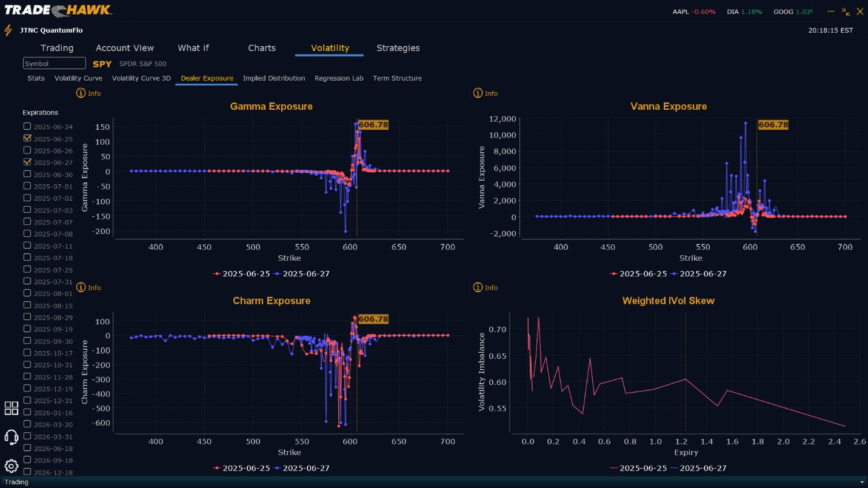This screenshot has height=488, width=868.
Task: Open the settings gear icon
Action: [11, 466]
